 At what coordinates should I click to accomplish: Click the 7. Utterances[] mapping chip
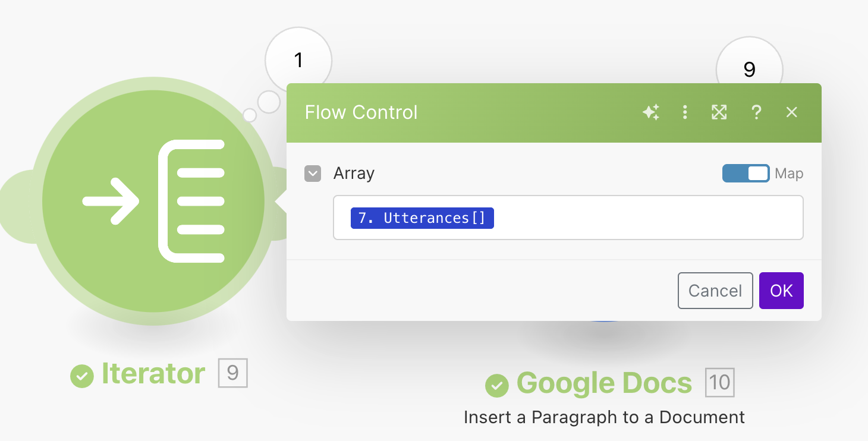click(422, 218)
